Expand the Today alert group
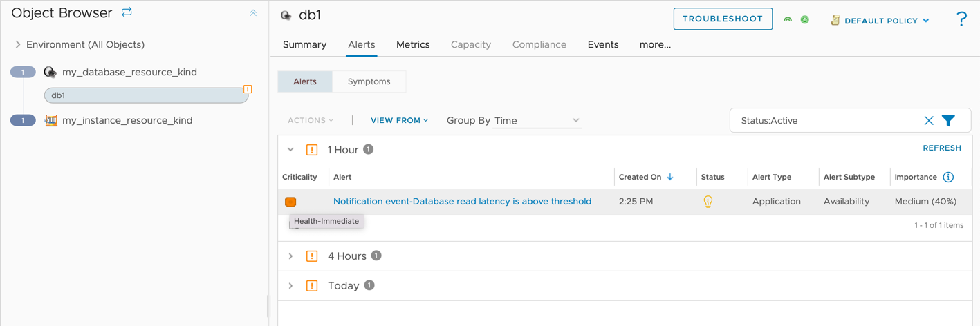The height and width of the screenshot is (326, 980). [x=290, y=286]
